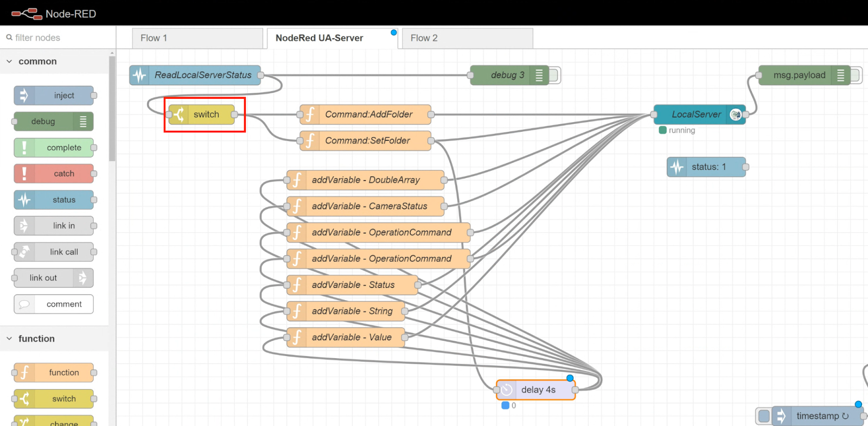Collapse the function palette category
The image size is (868, 426).
9,339
